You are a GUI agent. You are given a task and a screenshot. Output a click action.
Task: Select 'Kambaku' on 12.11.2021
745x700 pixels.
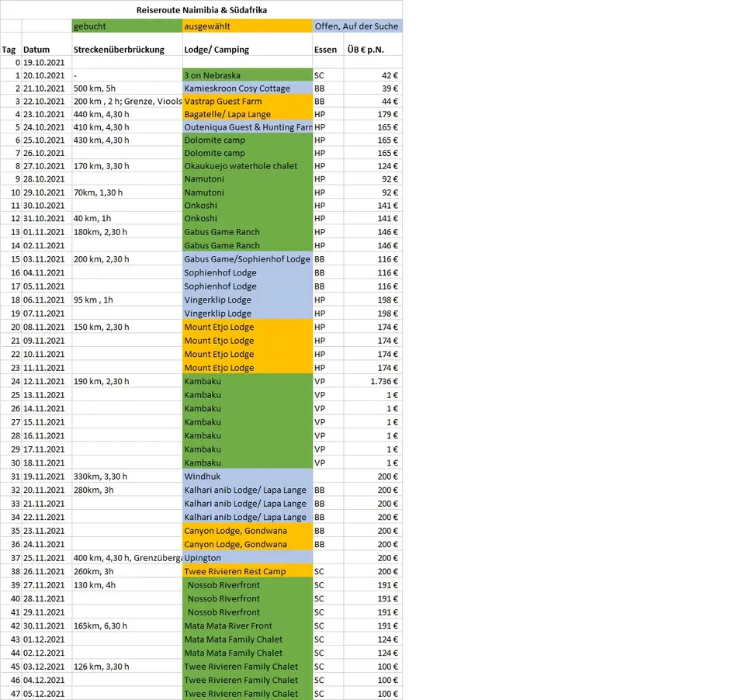[248, 381]
